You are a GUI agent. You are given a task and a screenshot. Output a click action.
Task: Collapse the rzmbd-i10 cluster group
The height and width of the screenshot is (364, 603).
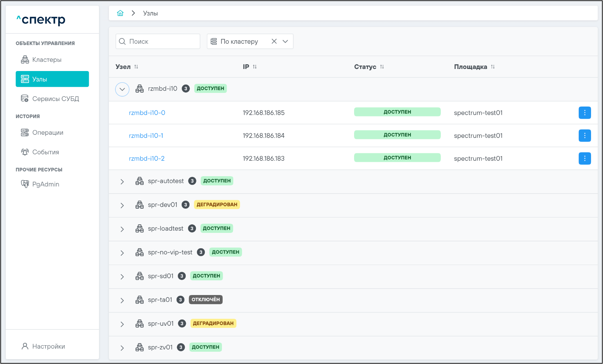point(122,89)
